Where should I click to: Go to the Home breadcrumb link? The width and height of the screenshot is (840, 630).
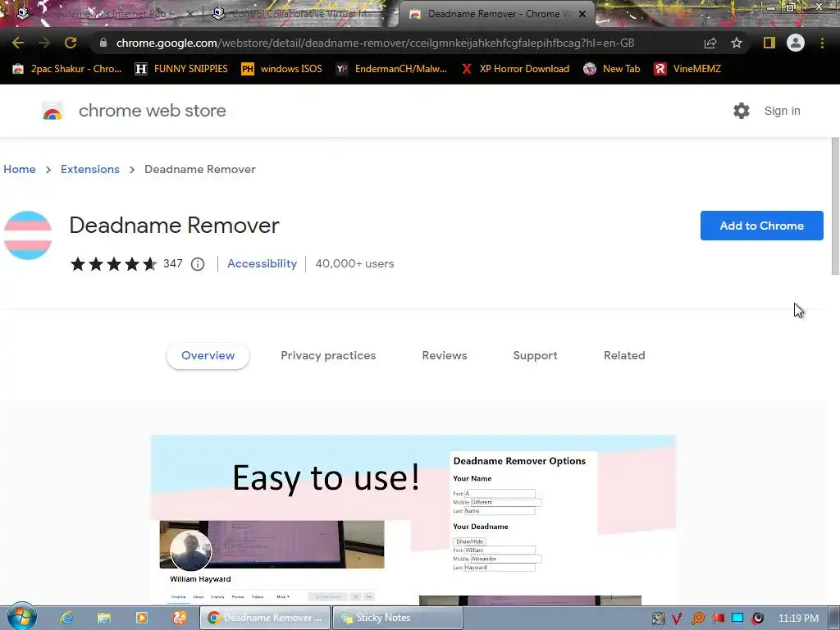point(20,169)
